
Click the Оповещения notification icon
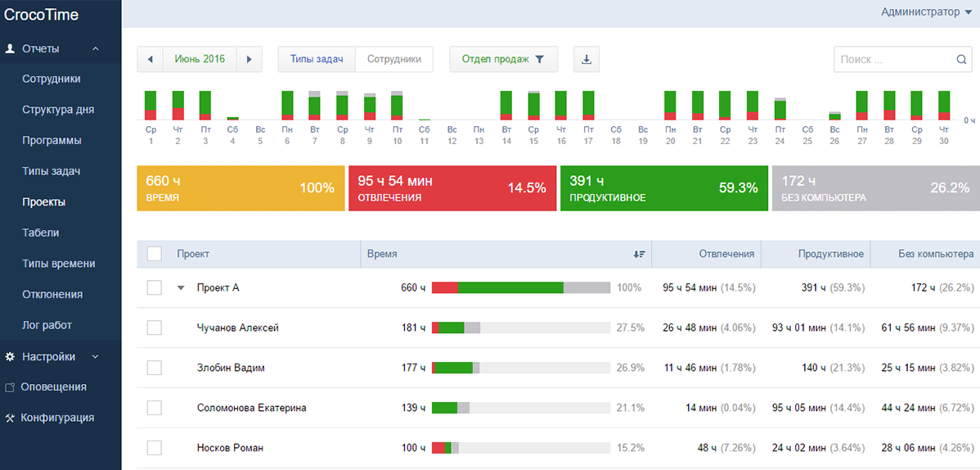coord(10,387)
